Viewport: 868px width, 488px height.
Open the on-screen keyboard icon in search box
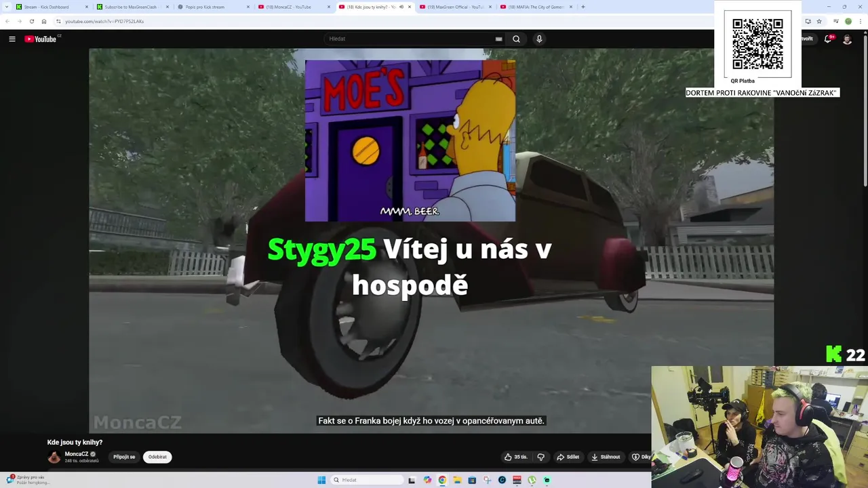[x=498, y=39]
